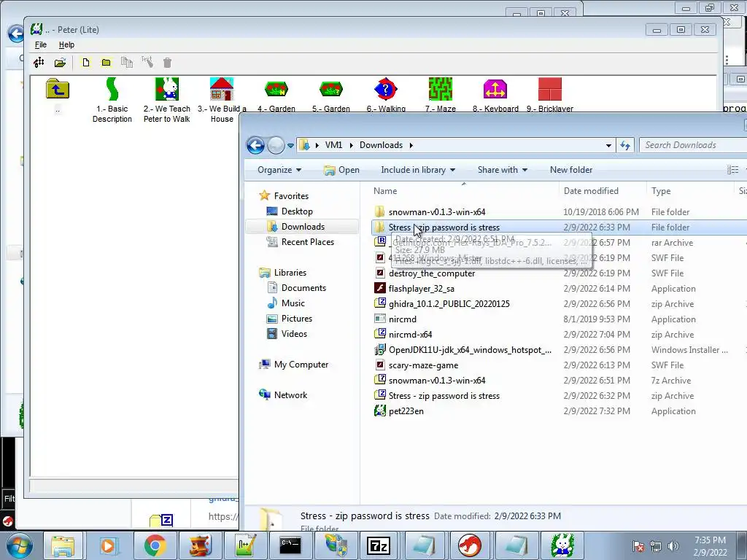
Task: Open 7-Zip from the taskbar
Action: pos(379,545)
